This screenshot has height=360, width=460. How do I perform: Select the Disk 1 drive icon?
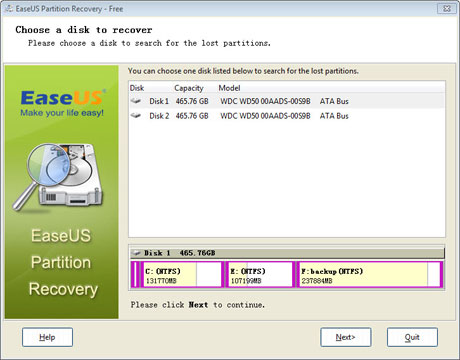(x=135, y=101)
